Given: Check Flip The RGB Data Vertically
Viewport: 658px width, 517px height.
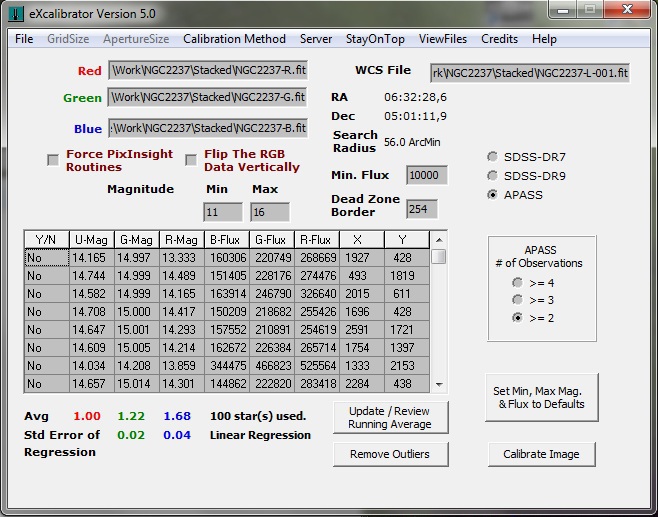Looking at the screenshot, I should 191,160.
